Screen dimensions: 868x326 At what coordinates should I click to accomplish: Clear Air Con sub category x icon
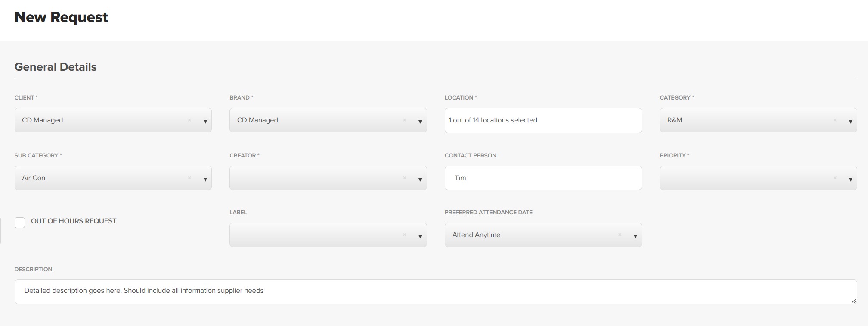coord(189,178)
